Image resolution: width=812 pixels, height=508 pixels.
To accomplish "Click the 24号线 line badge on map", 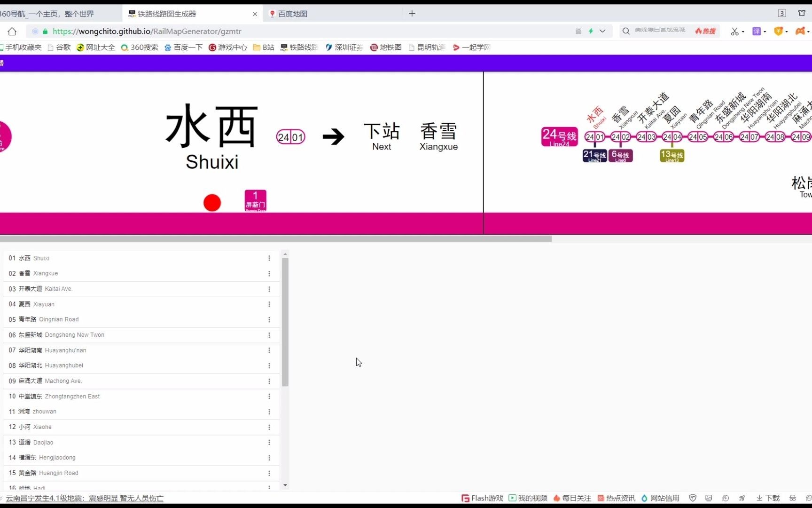I will pyautogui.click(x=559, y=137).
